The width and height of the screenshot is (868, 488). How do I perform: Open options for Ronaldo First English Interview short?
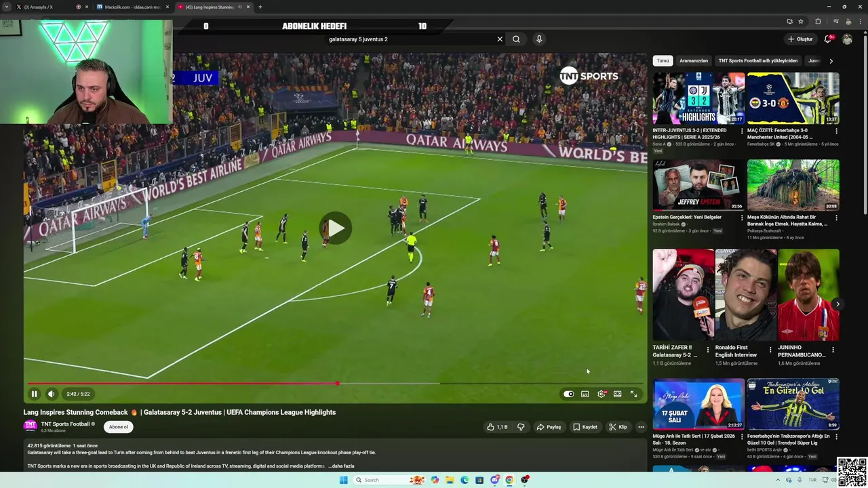tap(770, 350)
